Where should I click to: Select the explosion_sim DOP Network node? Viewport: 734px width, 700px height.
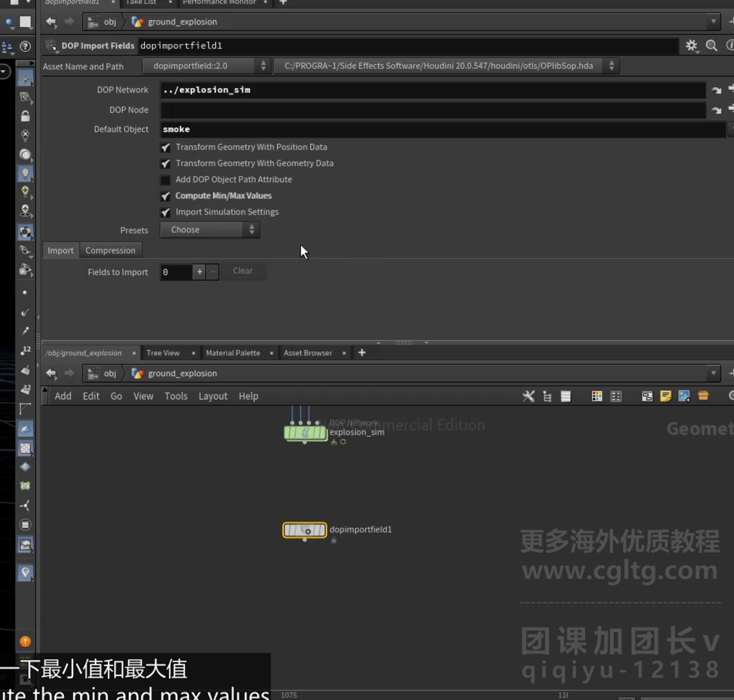point(305,433)
